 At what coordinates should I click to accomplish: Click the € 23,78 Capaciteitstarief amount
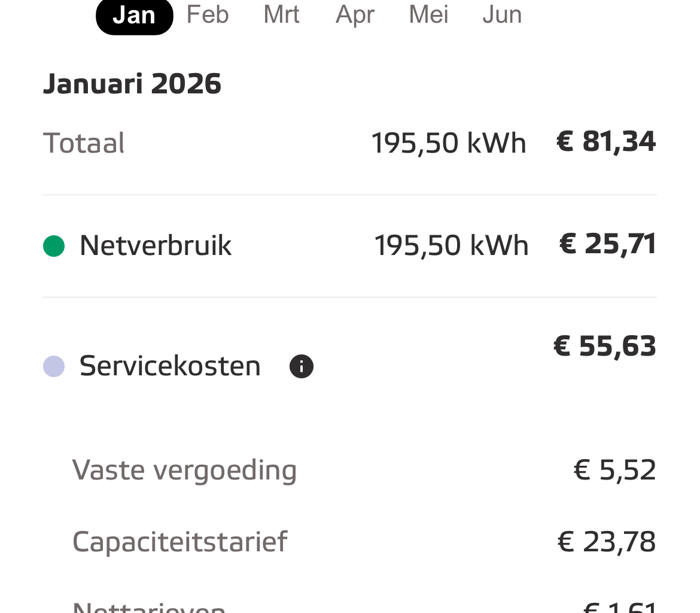tap(605, 542)
